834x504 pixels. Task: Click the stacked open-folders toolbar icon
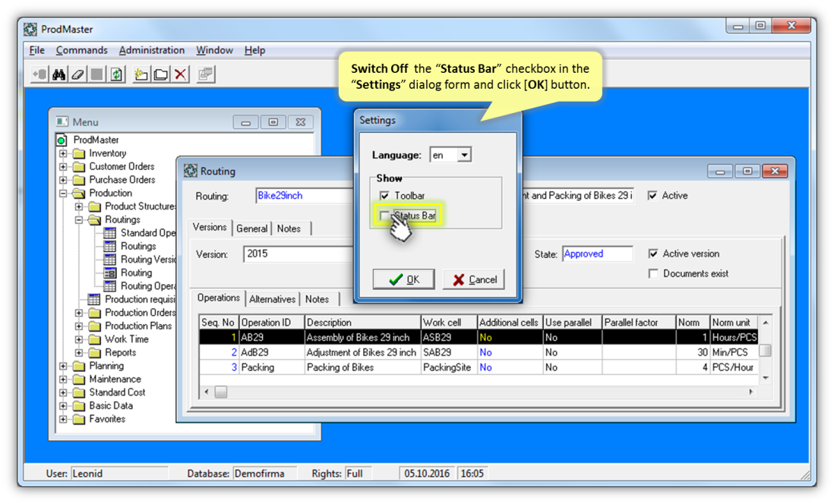(160, 74)
